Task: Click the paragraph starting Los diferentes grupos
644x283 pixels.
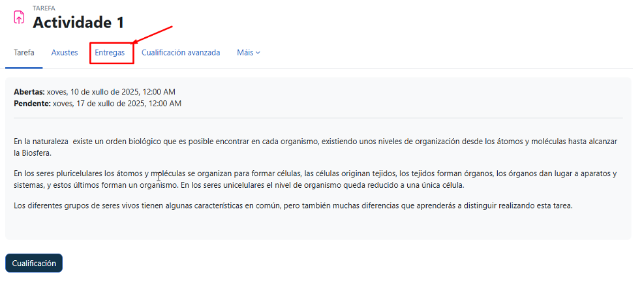Action: point(292,206)
